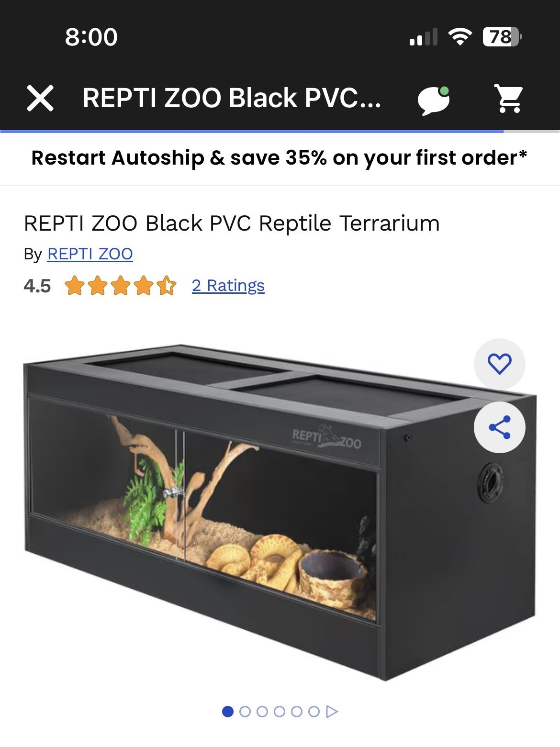Select the fourth image carousel dot
The height and width of the screenshot is (747, 560).
pyautogui.click(x=280, y=712)
